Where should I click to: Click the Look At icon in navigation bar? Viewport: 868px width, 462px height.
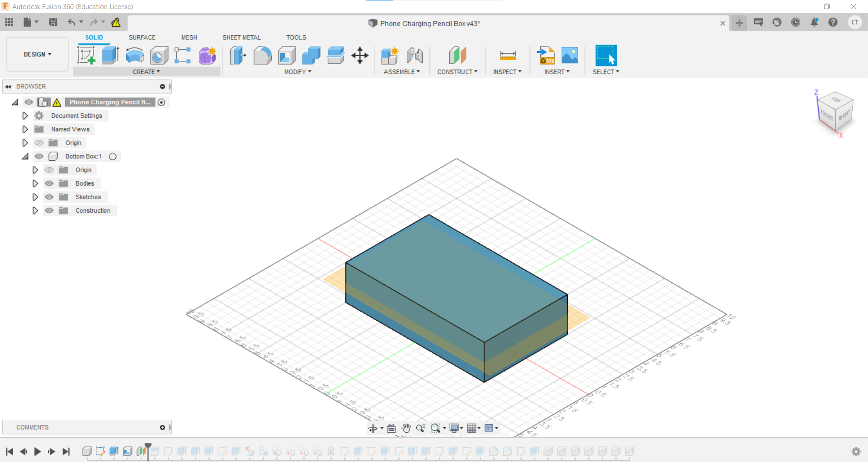click(392, 428)
